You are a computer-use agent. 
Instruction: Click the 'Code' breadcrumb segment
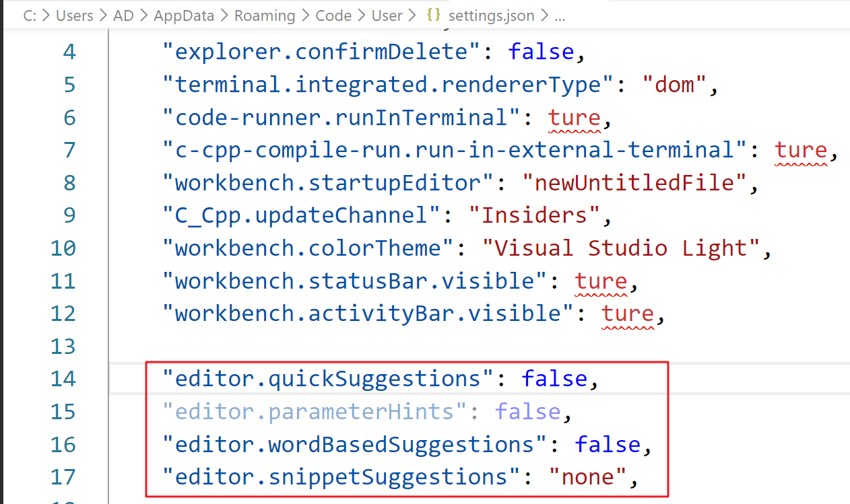[x=333, y=15]
